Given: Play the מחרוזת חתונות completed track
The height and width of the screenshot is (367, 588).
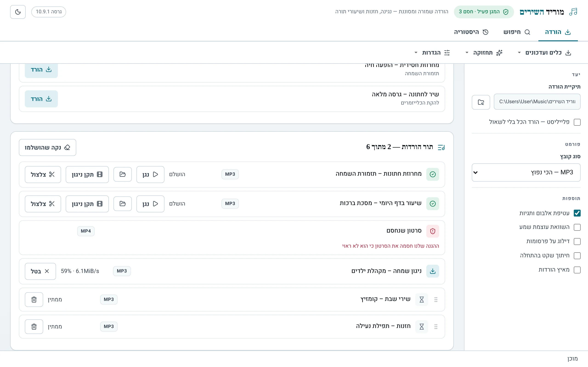Looking at the screenshot, I should click(150, 174).
